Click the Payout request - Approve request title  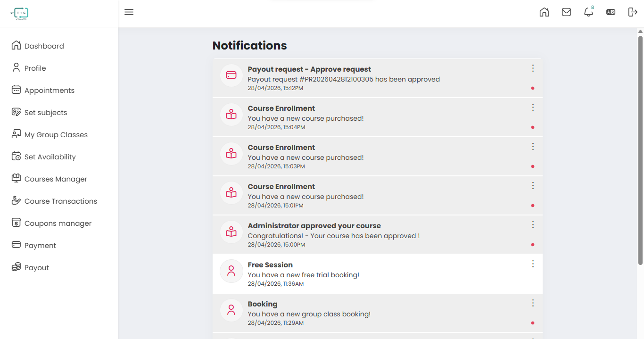[309, 69]
